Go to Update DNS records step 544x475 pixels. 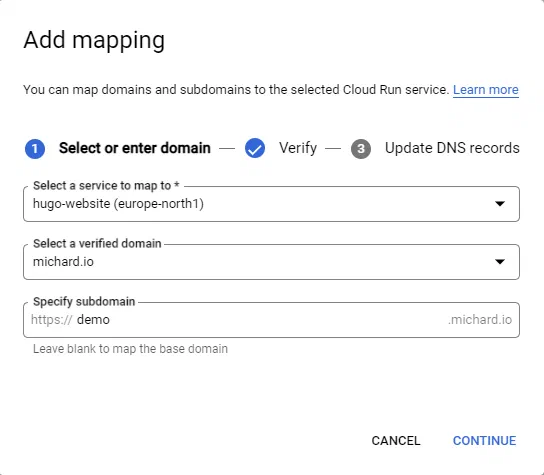pyautogui.click(x=452, y=148)
